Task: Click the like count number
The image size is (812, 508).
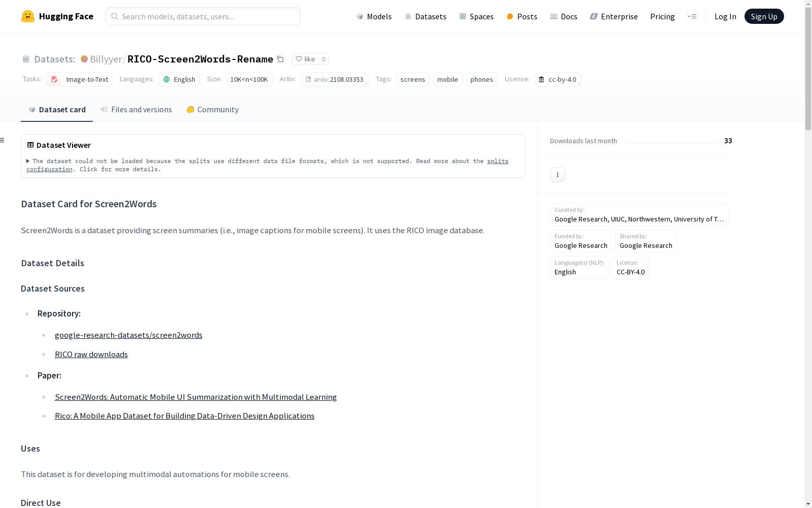Action: 323,59
